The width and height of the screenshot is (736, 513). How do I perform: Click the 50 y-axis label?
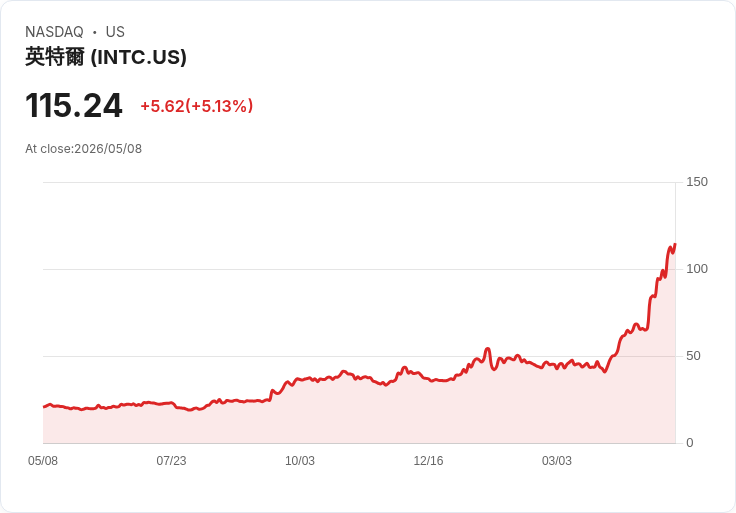(x=693, y=356)
